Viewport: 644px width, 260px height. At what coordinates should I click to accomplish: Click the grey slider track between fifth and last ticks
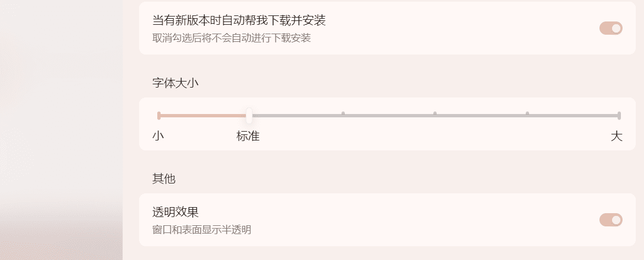(x=573, y=116)
